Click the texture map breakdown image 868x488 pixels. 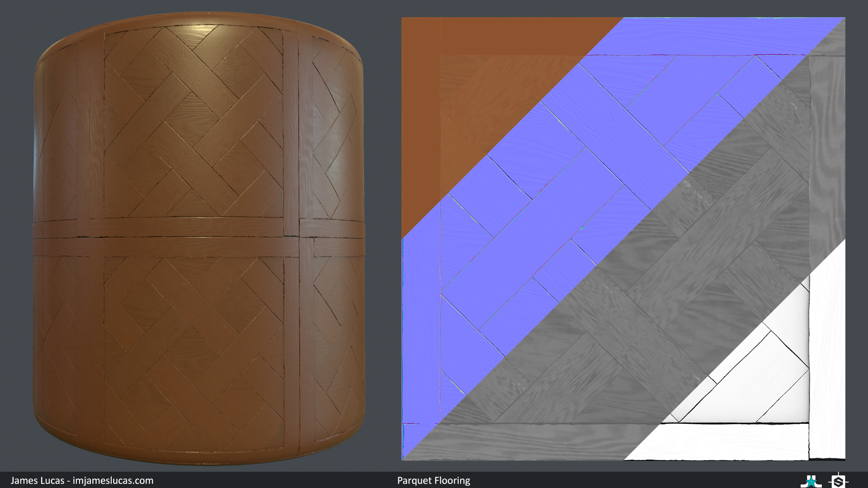click(623, 239)
